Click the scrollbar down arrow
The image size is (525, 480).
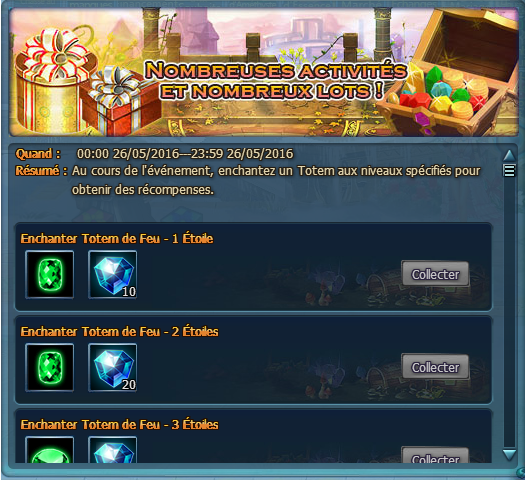[x=509, y=455]
